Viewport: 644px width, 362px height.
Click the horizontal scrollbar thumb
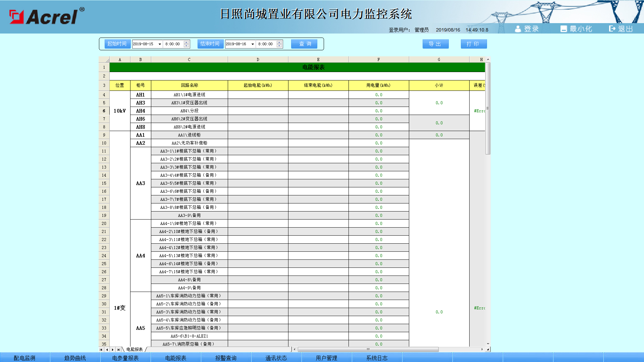coord(368,349)
